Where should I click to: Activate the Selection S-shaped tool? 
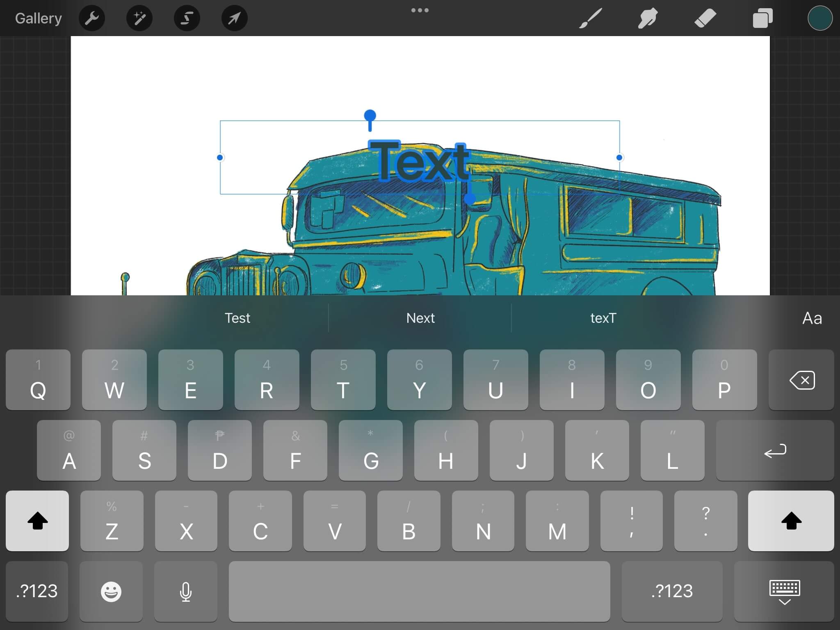tap(187, 18)
